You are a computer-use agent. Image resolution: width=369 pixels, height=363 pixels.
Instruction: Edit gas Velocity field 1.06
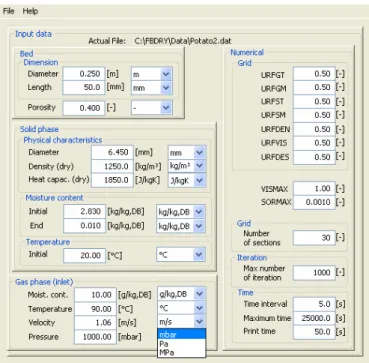95,323
